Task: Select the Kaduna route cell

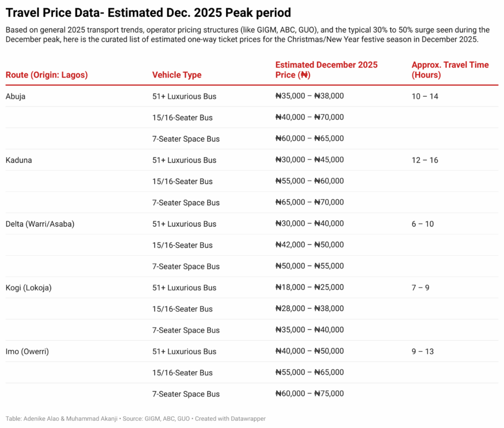Action: (x=19, y=160)
